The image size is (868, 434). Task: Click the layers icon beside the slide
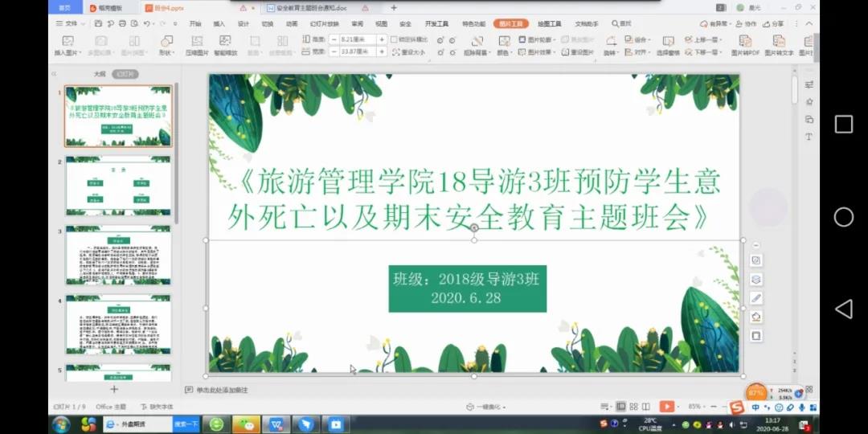(755, 279)
